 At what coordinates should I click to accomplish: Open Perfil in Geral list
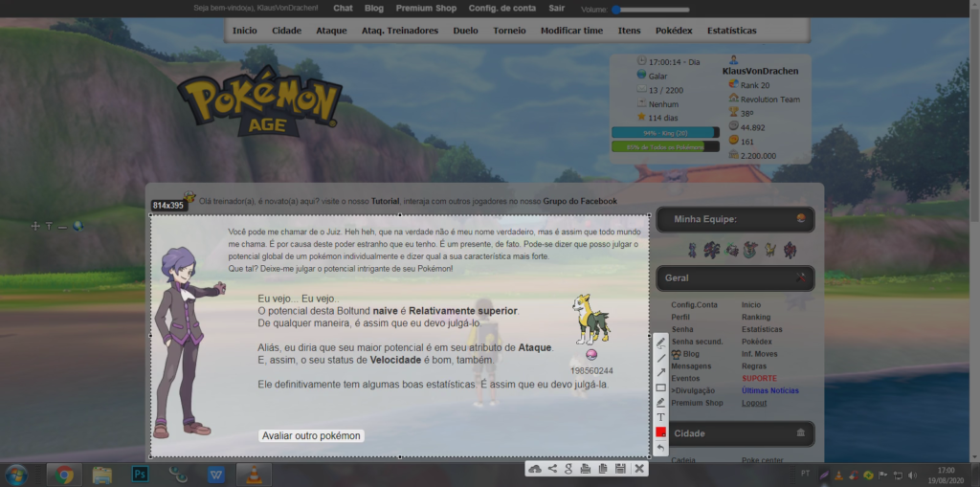[680, 318]
